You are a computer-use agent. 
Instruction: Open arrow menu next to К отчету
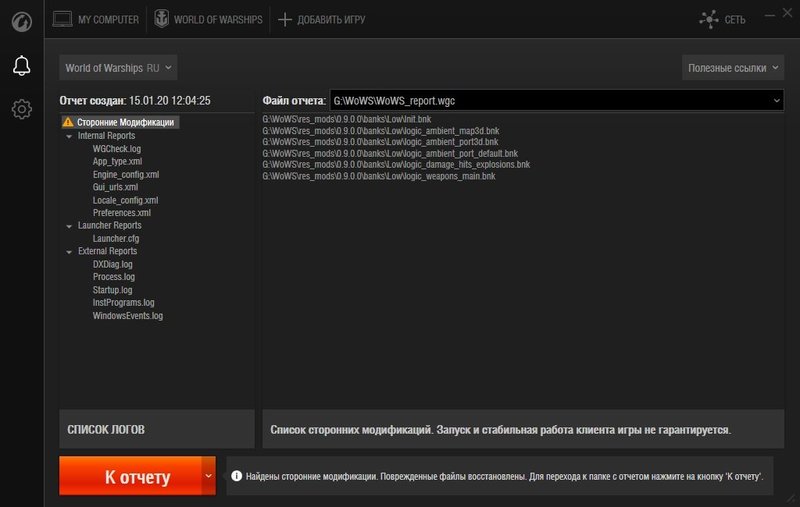[208, 476]
